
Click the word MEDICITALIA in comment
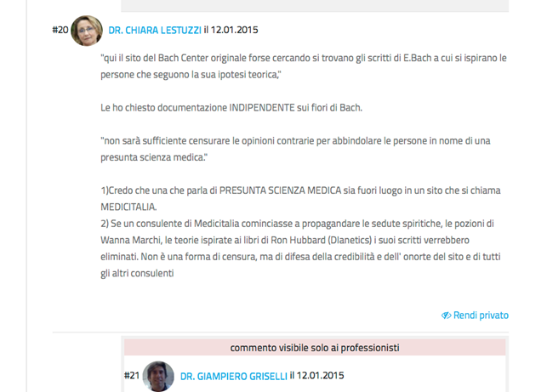128,207
